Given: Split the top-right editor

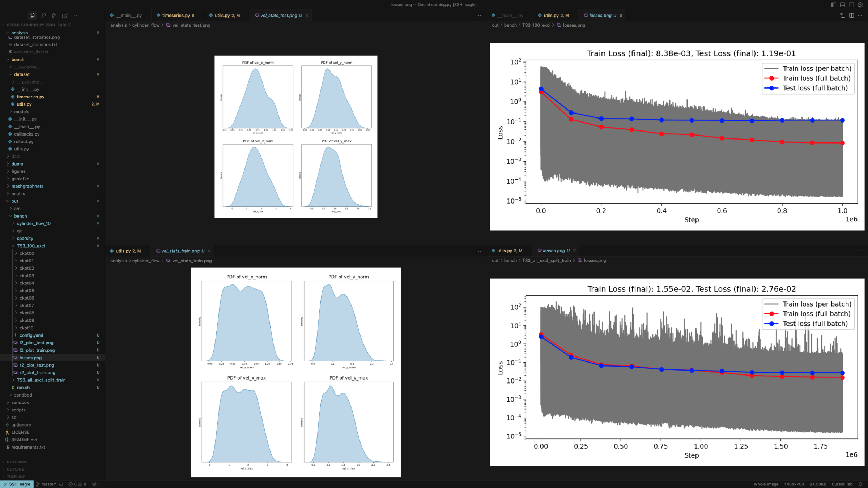Looking at the screenshot, I should (851, 16).
